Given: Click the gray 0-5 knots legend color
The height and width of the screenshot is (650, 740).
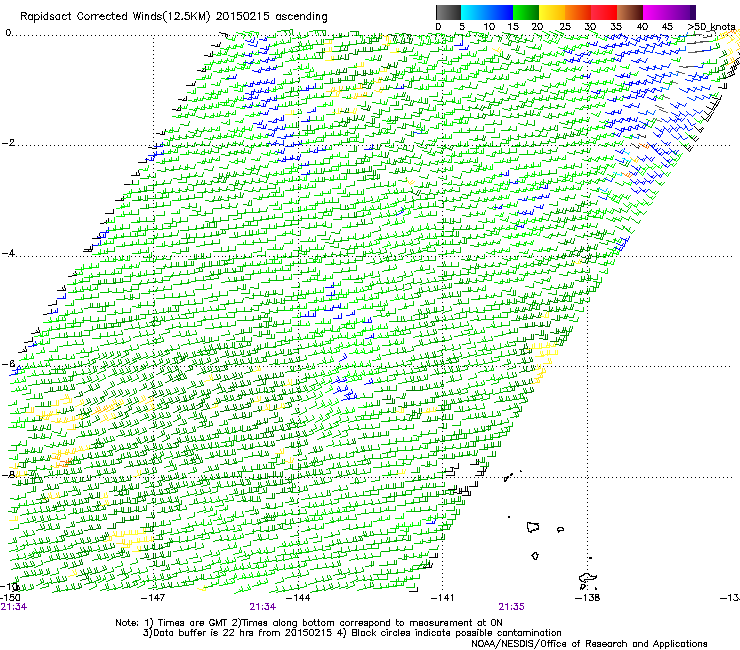Looking at the screenshot, I should 448,12.
